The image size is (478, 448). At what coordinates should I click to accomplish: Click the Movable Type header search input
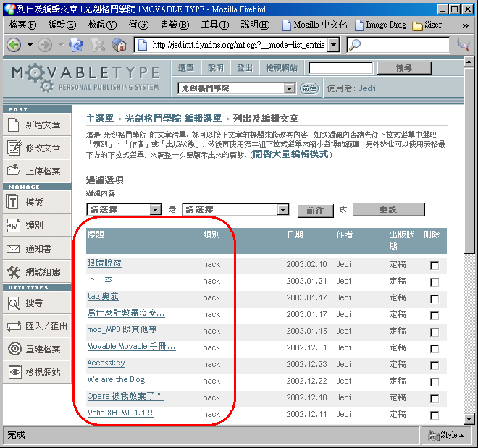(x=341, y=68)
